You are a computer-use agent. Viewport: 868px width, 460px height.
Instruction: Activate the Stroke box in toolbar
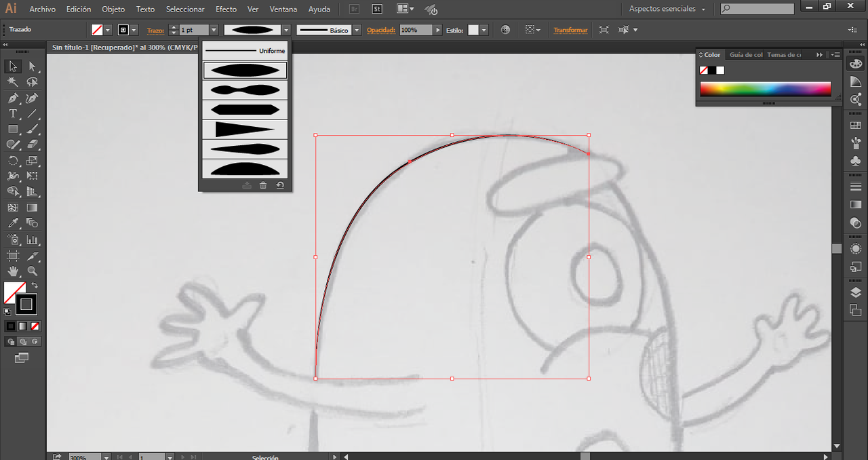26,304
